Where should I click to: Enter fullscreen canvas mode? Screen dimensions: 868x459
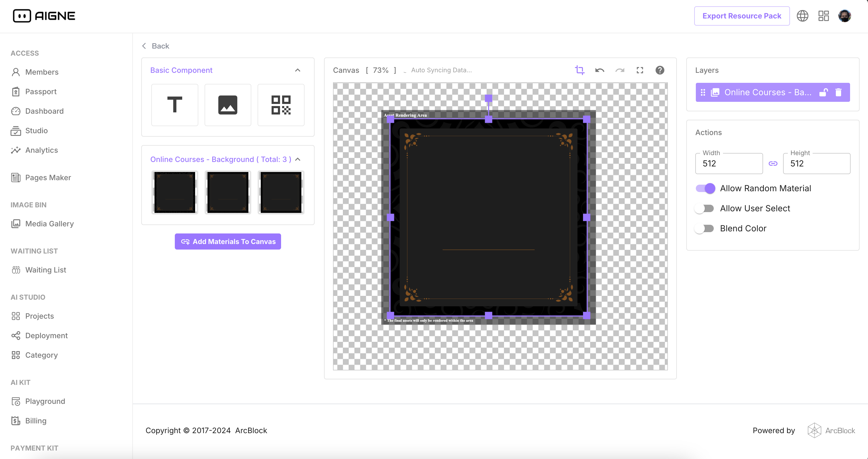[x=640, y=70]
